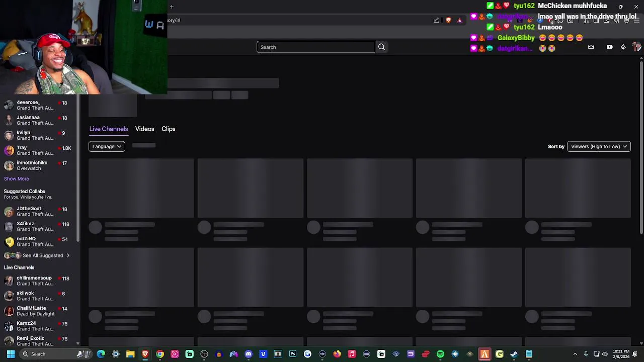This screenshot has height=362, width=644.
Task: Open a new browser tab with plus
Action: click(x=172, y=7)
